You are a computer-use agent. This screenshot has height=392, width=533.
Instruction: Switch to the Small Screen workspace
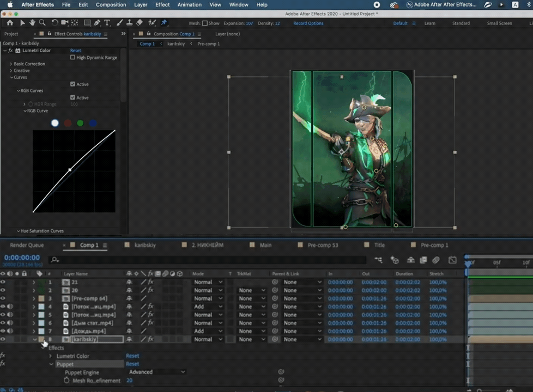tap(499, 23)
